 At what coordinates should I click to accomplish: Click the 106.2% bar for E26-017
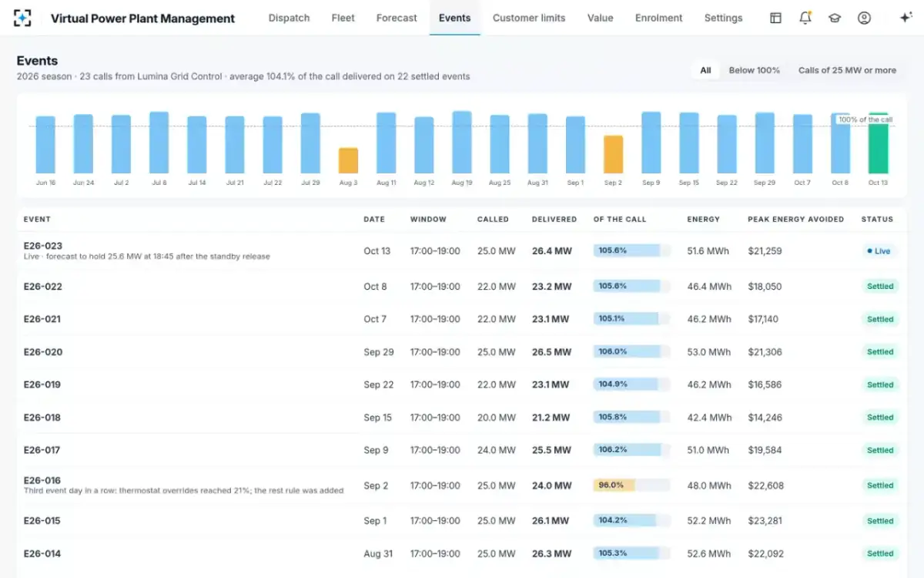(631, 450)
